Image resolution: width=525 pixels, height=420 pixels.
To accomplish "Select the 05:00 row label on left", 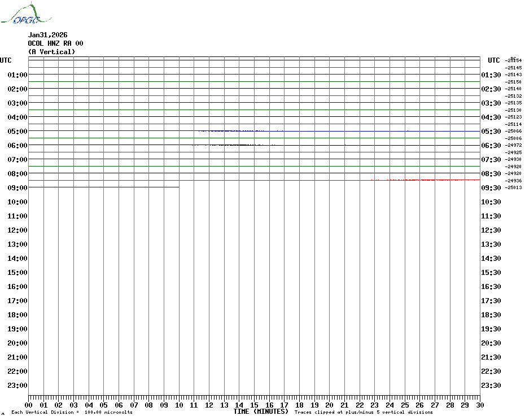I will click(x=17, y=132).
